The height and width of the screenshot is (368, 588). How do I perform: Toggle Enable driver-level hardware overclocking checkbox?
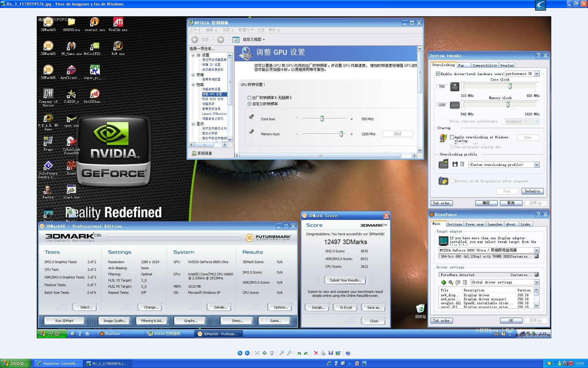coord(438,74)
